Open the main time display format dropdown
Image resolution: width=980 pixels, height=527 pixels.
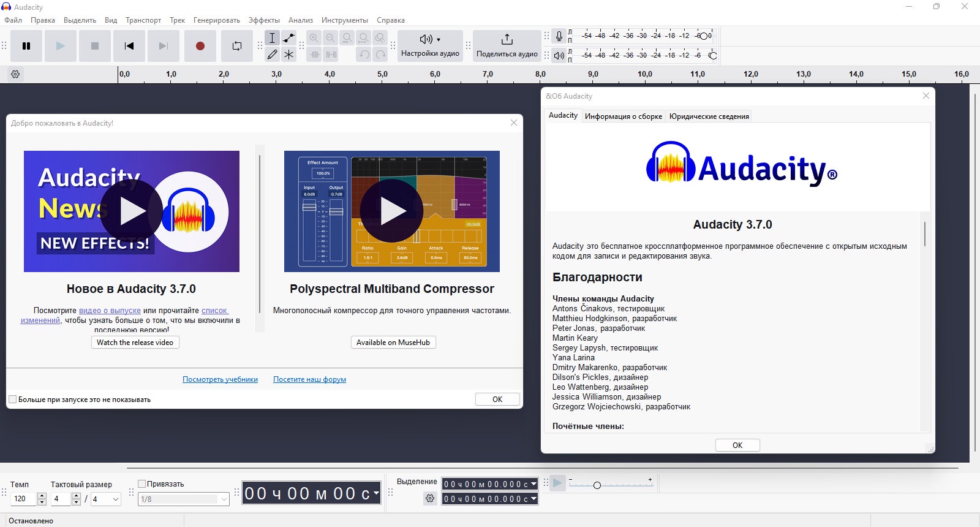click(376, 493)
